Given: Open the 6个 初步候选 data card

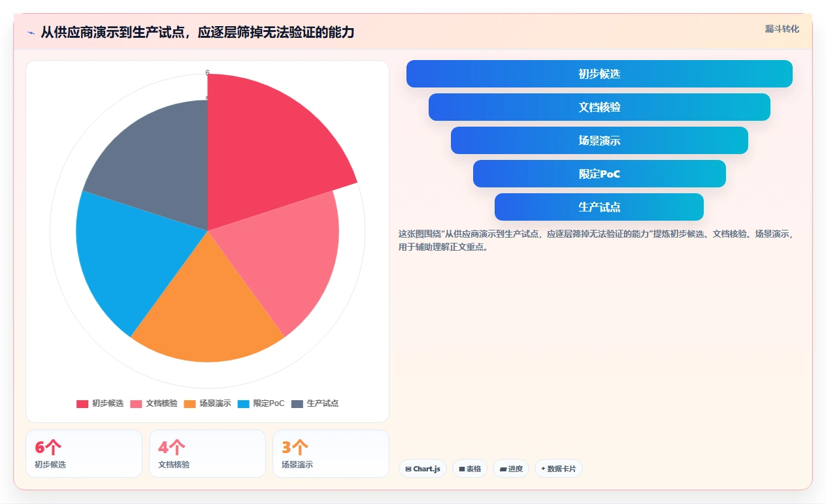Looking at the screenshot, I should (x=84, y=454).
